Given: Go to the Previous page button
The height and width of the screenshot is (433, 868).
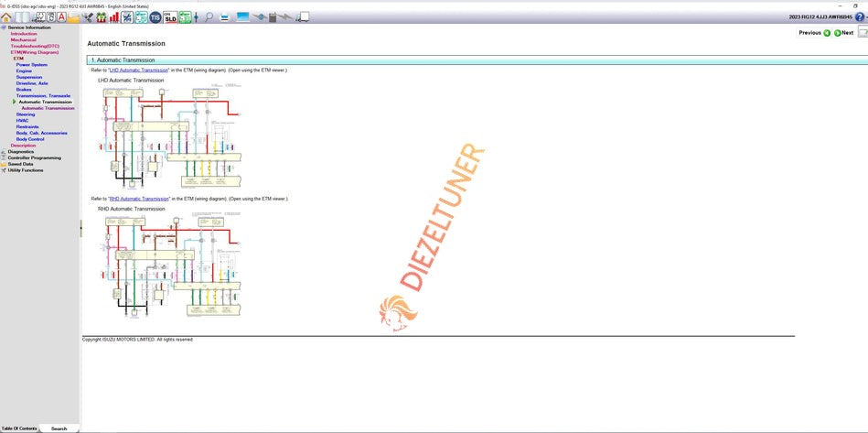Looking at the screenshot, I should 814,33.
